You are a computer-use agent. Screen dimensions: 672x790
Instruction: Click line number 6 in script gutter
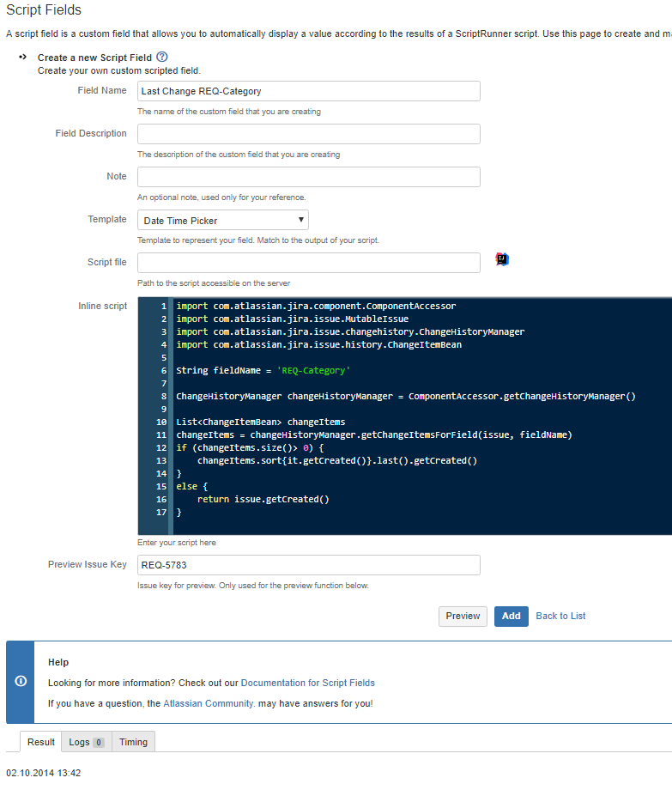click(164, 370)
